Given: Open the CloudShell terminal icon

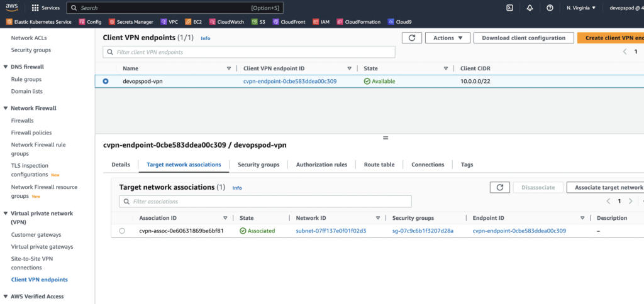Looking at the screenshot, I should pyautogui.click(x=509, y=8).
